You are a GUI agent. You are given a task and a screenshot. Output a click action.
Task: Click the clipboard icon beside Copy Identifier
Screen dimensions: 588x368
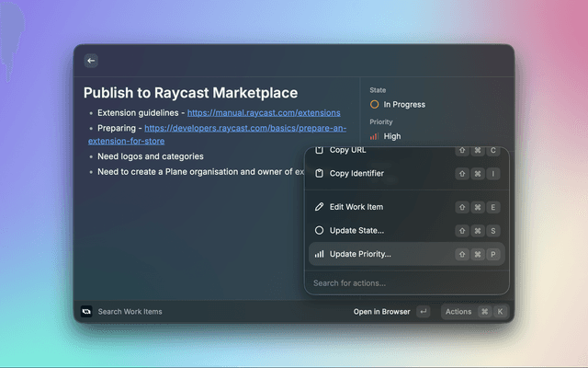pos(319,173)
